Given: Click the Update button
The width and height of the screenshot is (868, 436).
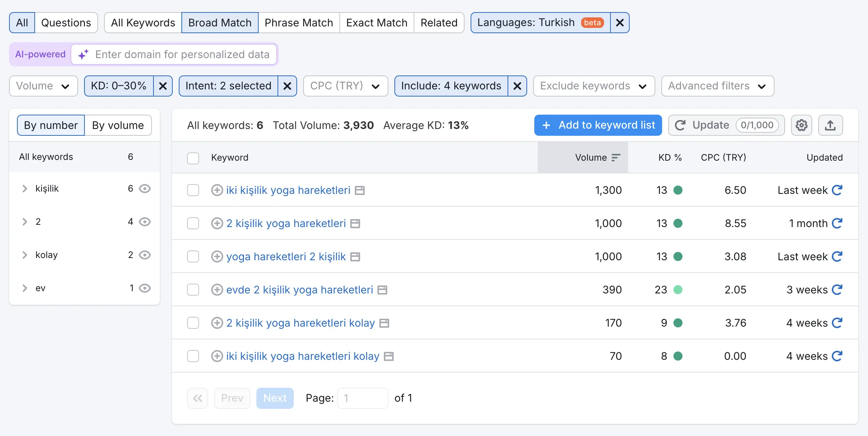Looking at the screenshot, I should point(726,125).
